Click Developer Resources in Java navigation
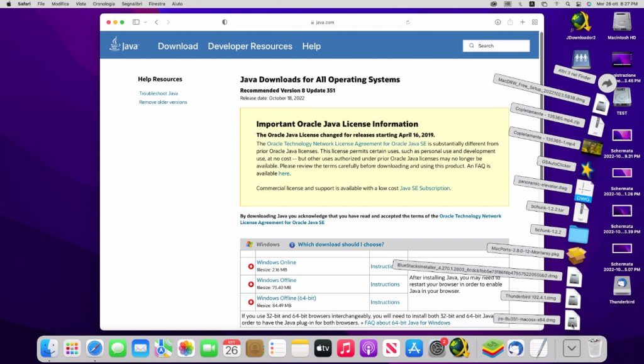 (x=250, y=46)
